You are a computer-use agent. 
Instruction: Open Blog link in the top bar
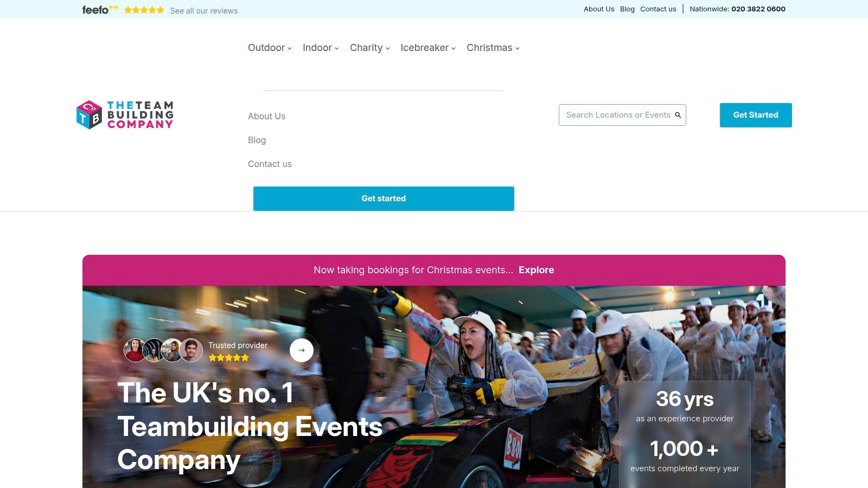[627, 9]
